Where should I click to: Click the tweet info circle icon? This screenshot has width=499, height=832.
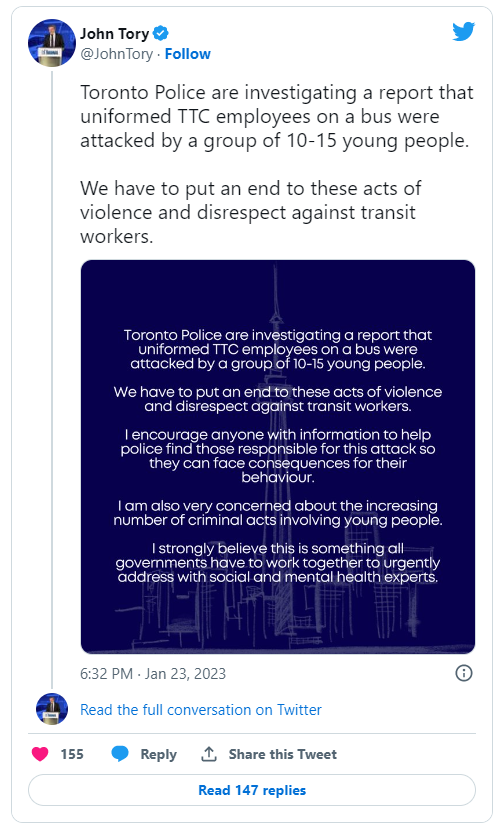[x=464, y=673]
